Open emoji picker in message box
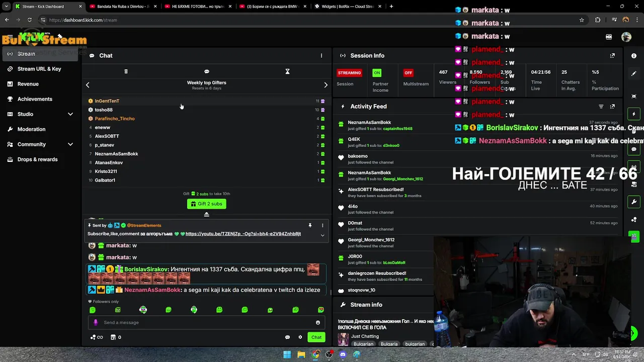This screenshot has width=644, height=362. (x=317, y=322)
